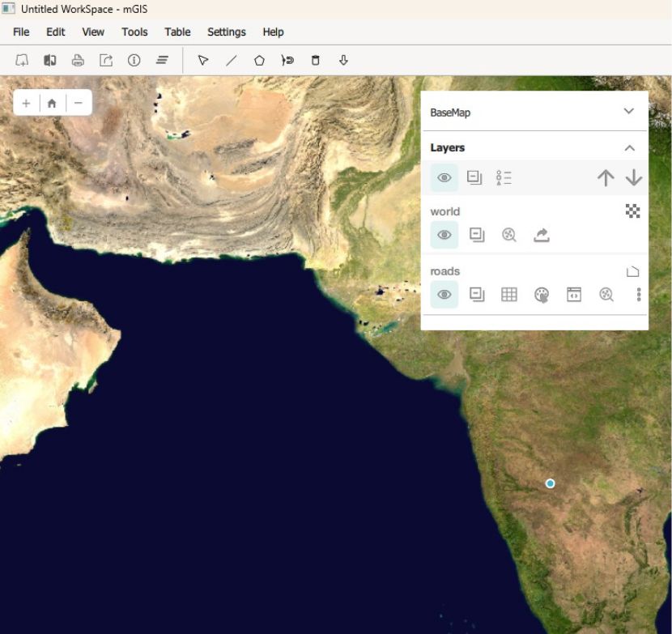Open the Table menu

177,32
